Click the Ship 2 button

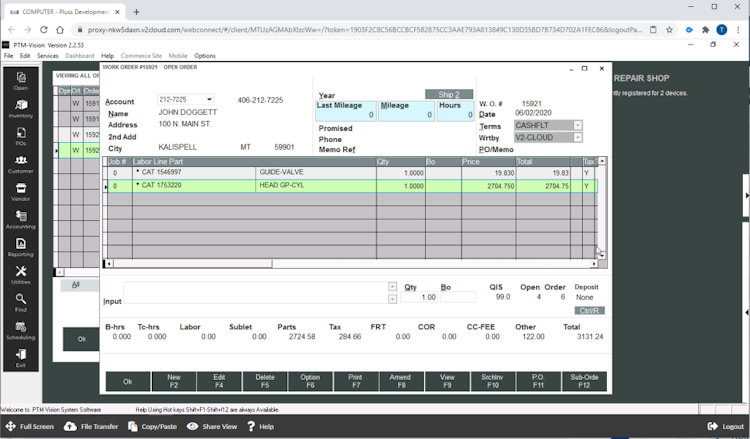(x=449, y=94)
